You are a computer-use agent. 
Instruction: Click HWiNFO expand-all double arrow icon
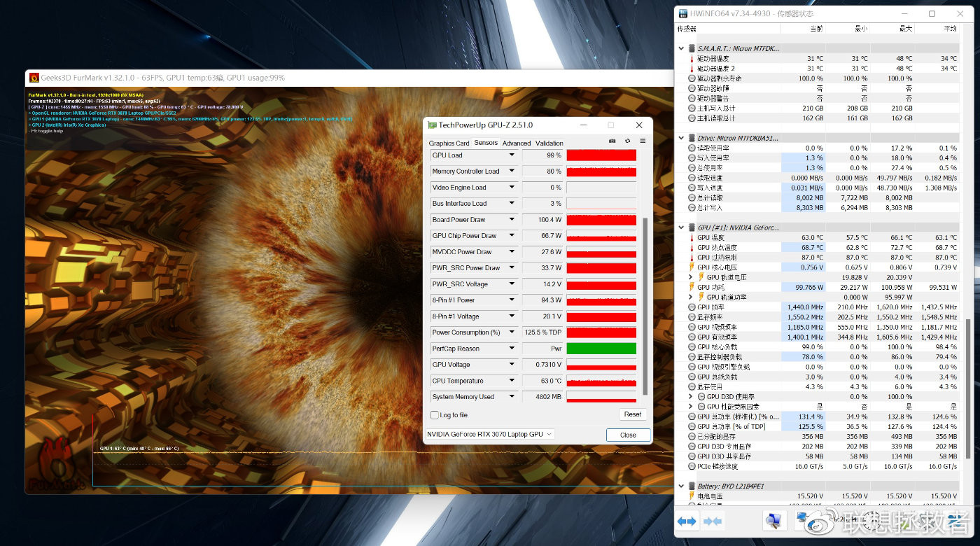click(687, 521)
